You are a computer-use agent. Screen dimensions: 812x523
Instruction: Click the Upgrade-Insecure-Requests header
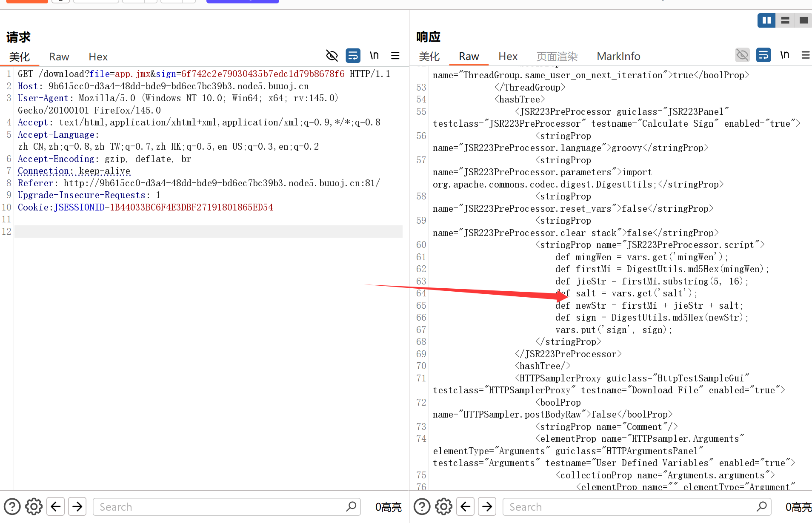89,195
